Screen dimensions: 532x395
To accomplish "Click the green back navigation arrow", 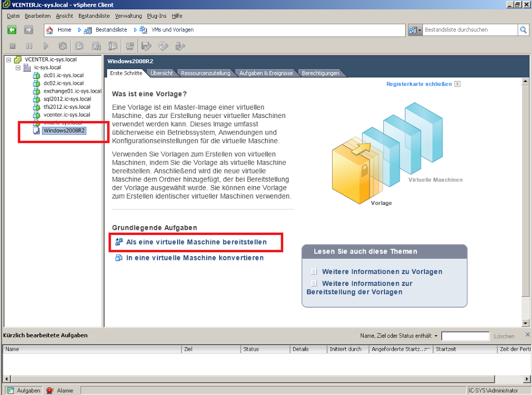I will pyautogui.click(x=11, y=30).
